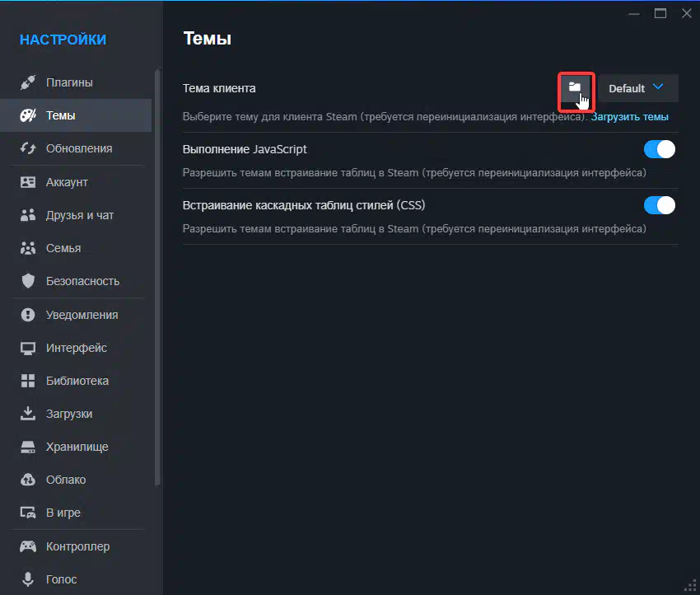Open the Плагины settings section
The width and height of the screenshot is (700, 595).
point(76,82)
